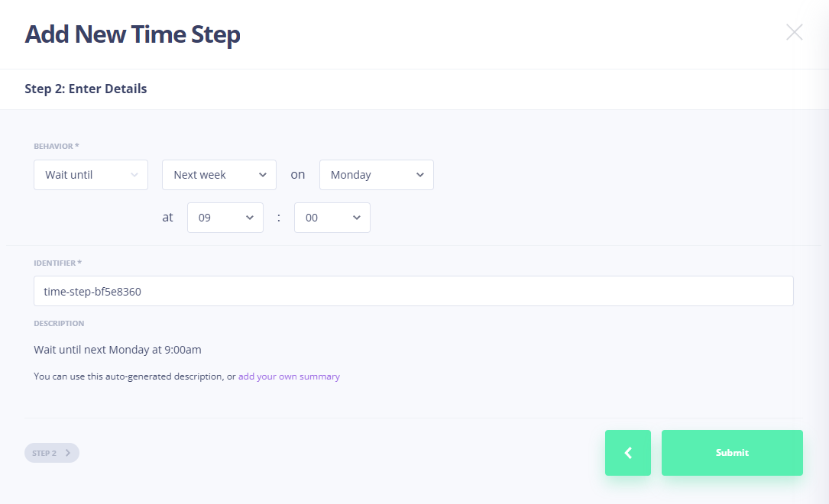Screen dimensions: 829x504
Task: Open the 'Wait until' behavior dropdown
Action: (x=91, y=175)
